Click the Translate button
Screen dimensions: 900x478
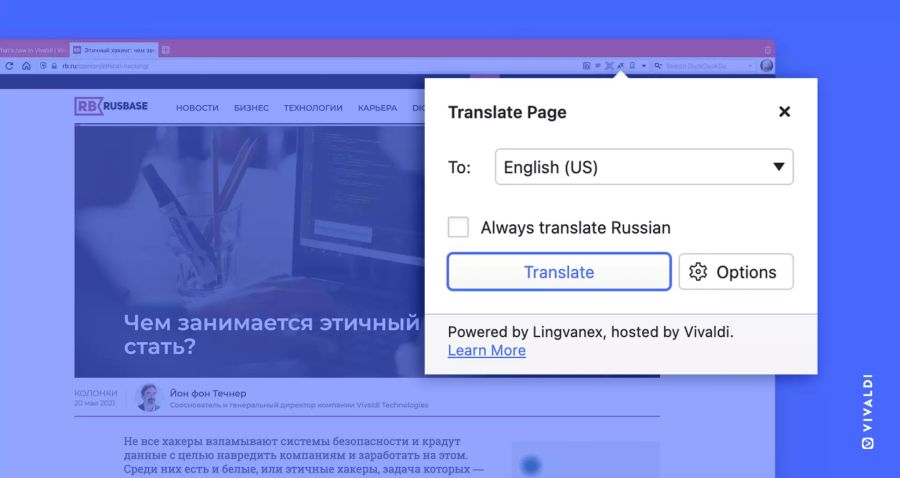559,272
